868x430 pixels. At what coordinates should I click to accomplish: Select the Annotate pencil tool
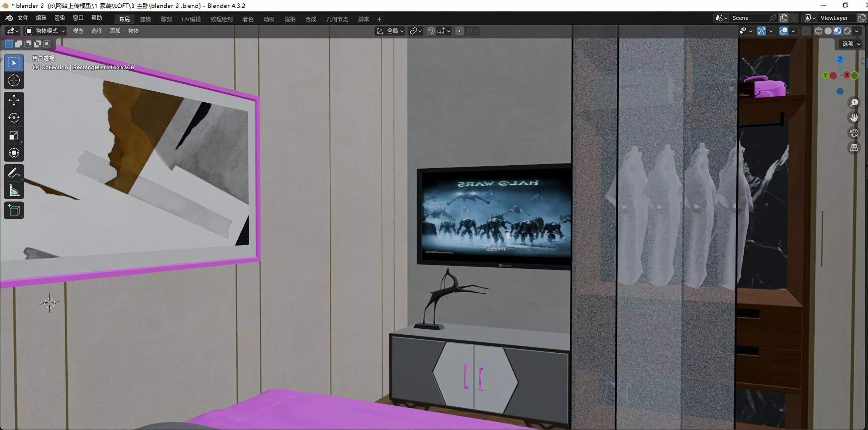[14, 173]
